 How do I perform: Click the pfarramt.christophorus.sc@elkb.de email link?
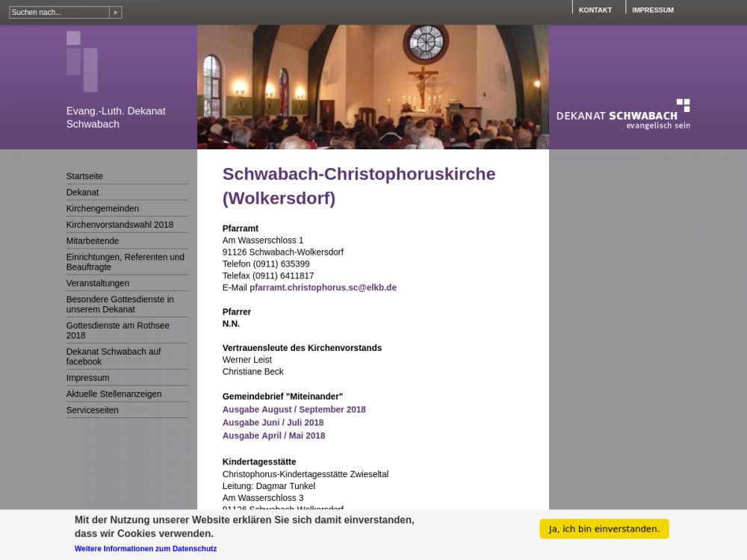point(323,287)
